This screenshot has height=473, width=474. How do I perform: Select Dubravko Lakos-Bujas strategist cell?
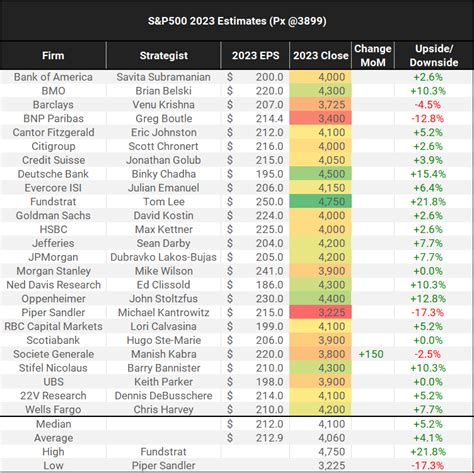point(163,257)
